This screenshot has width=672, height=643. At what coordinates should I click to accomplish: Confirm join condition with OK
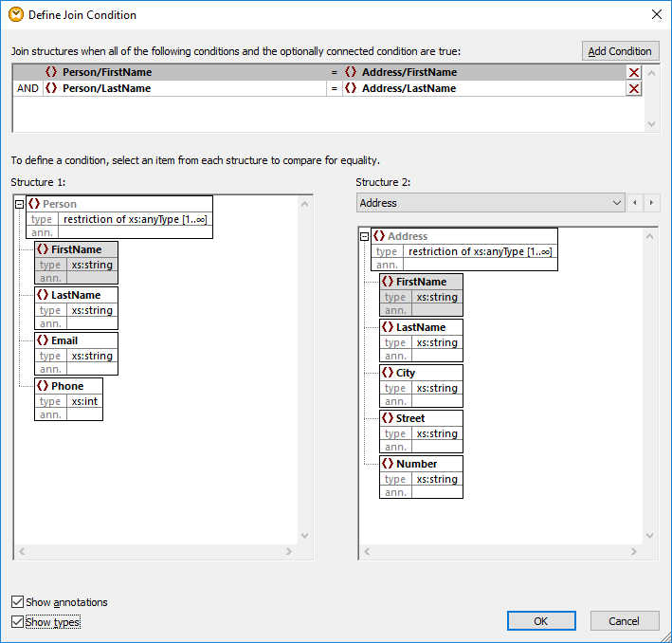[x=541, y=621]
